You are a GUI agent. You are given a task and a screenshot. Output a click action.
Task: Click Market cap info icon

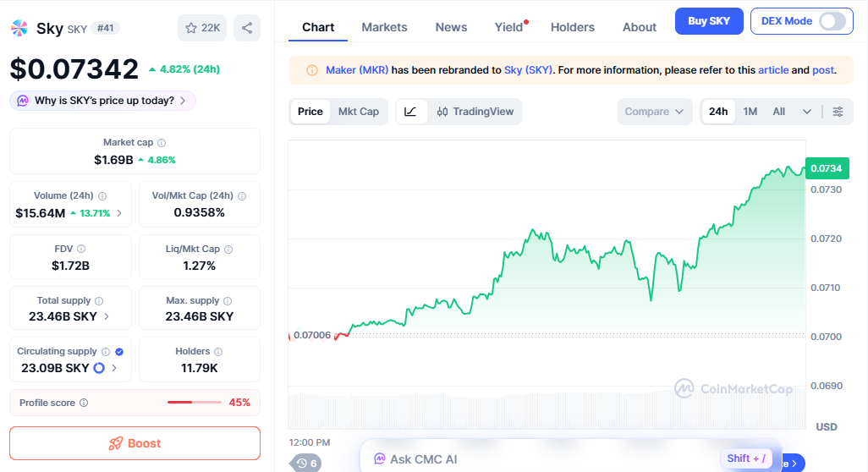click(x=162, y=143)
